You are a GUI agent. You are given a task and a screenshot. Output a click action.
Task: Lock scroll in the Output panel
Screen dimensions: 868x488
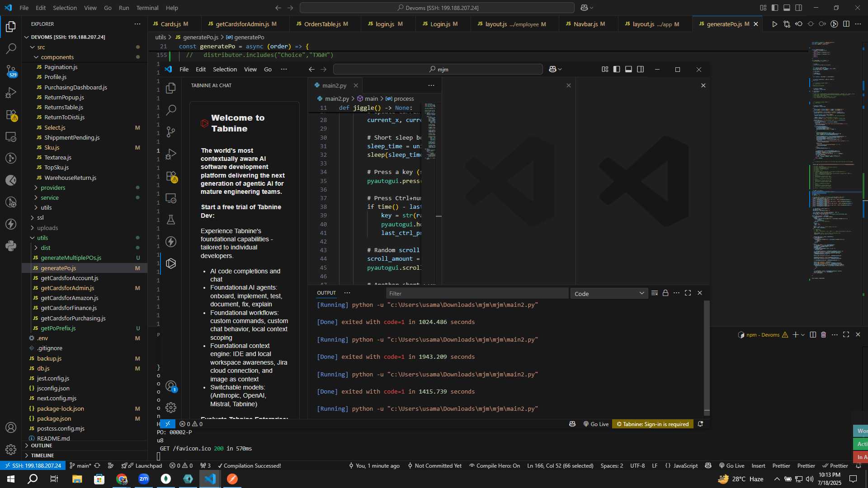(665, 293)
